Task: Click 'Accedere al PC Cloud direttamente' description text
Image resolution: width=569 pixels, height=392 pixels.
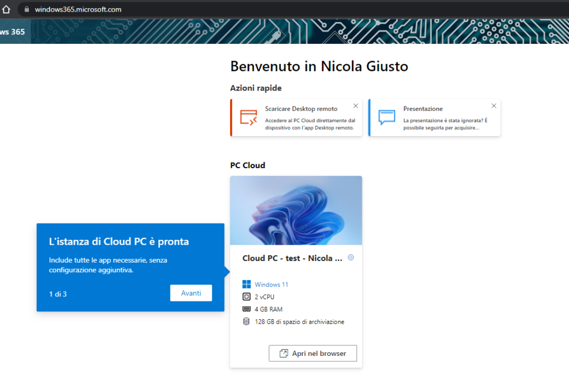Action: 310,124
